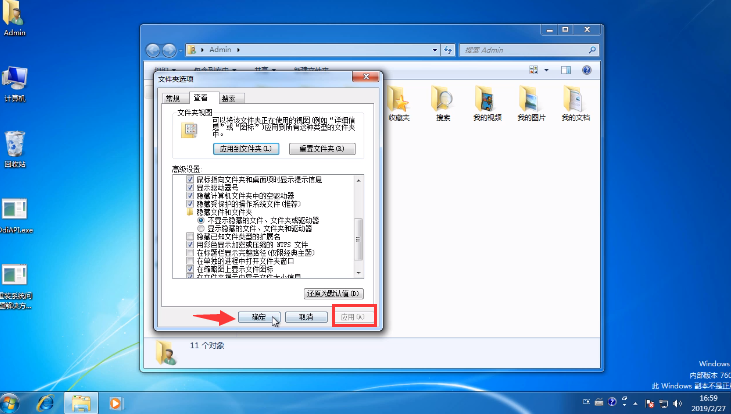Click the scroll down arrow of advanced settings list
This screenshot has width=731, height=414.
[359, 273]
